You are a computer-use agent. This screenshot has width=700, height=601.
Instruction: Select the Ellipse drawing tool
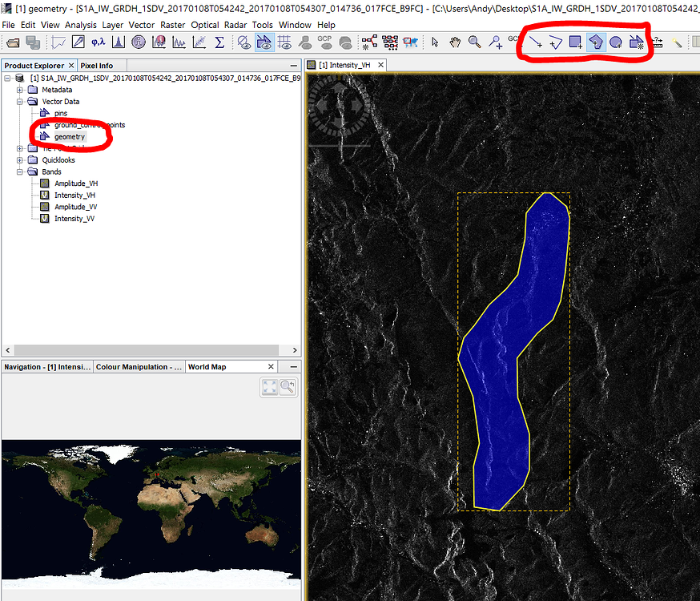pos(616,43)
